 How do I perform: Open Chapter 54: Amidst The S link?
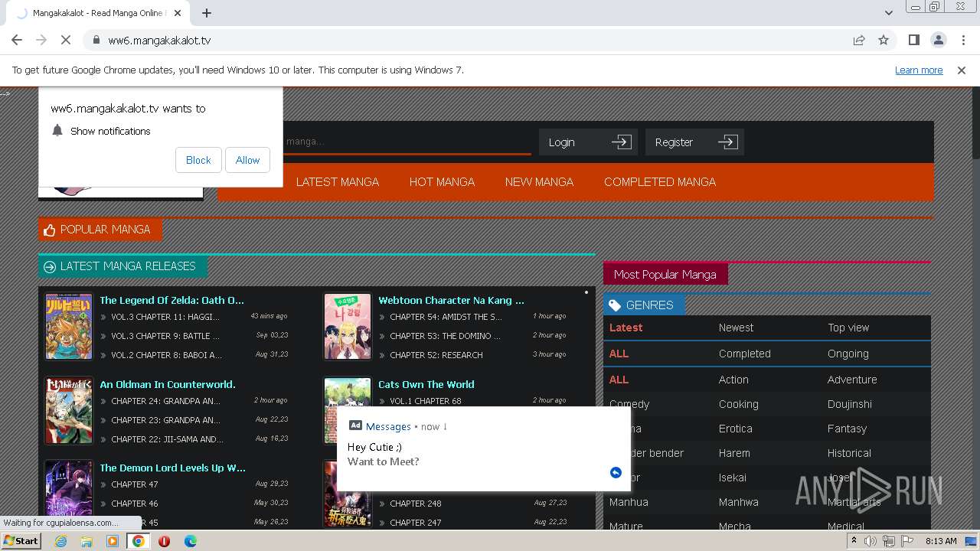point(446,317)
